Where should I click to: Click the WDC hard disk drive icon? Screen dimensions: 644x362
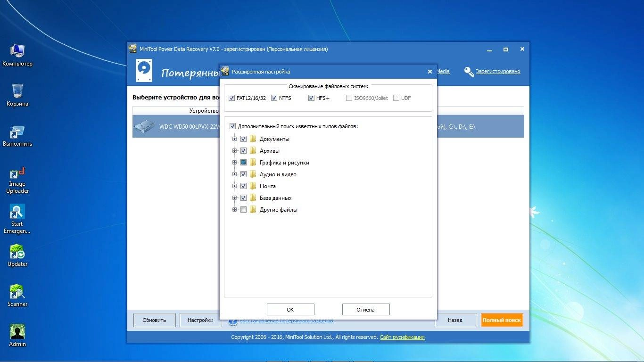[144, 126]
